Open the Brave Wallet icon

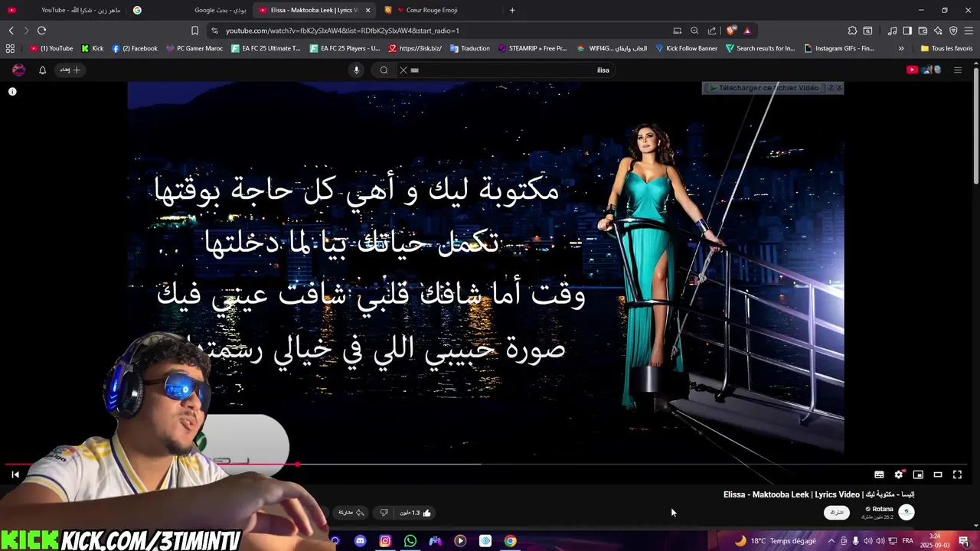click(923, 31)
